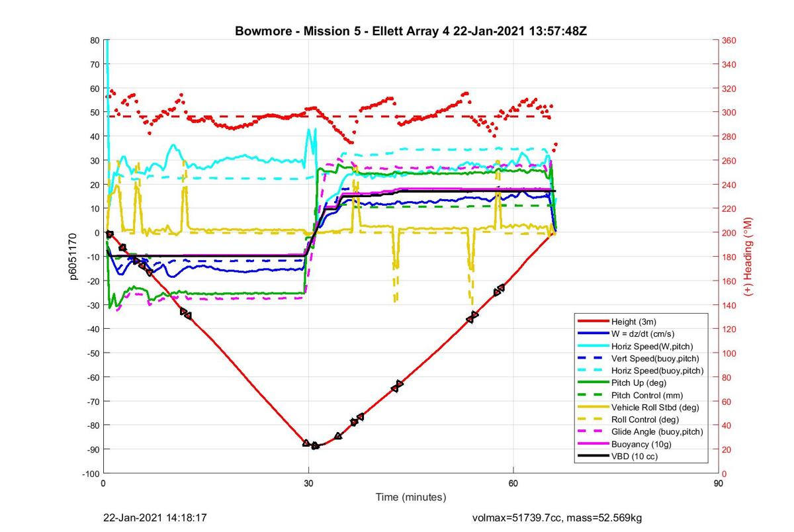Select the "Vehicle Roll Stbd (deg)" legend entry
The image size is (794, 532).
point(656,408)
